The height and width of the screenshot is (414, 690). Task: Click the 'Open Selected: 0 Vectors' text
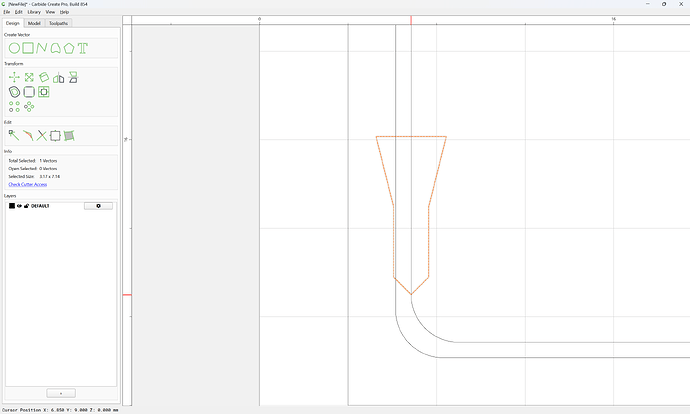(x=33, y=169)
